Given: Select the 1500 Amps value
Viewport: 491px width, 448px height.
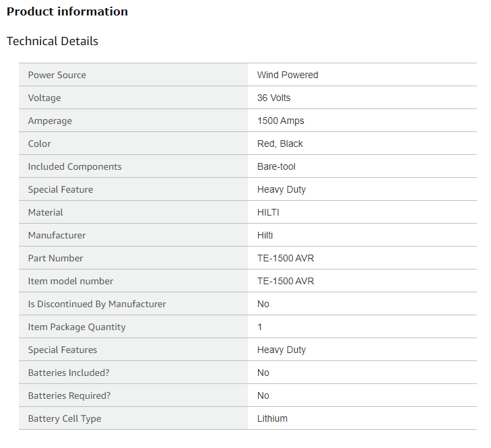Looking at the screenshot, I should coord(281,121).
